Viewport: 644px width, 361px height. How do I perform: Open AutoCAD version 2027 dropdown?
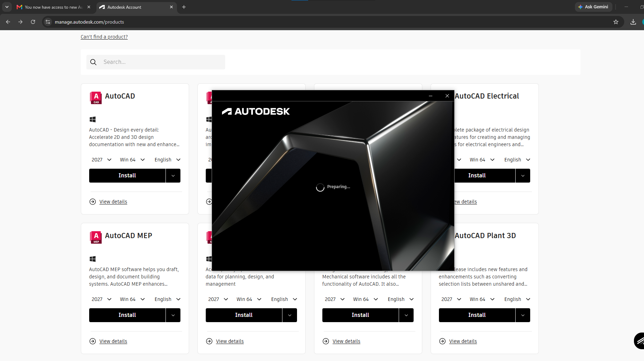tap(101, 160)
